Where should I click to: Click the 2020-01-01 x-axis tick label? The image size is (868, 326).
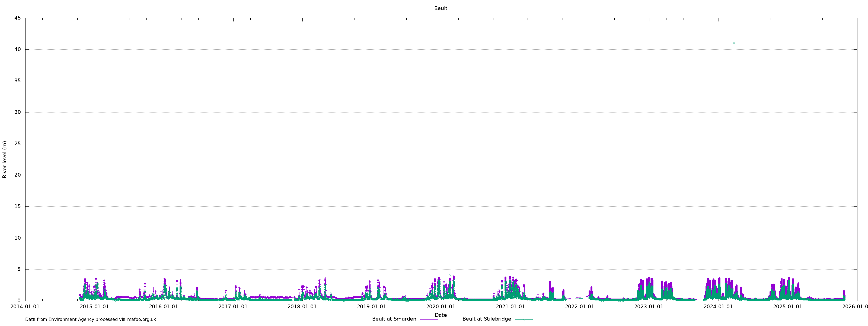point(441,307)
